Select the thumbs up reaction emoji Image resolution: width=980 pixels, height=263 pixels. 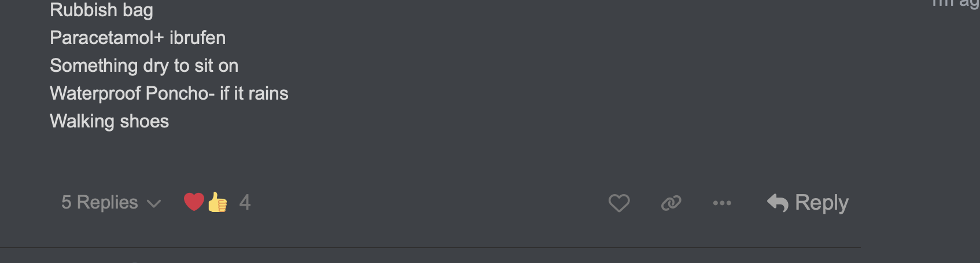pos(218,202)
